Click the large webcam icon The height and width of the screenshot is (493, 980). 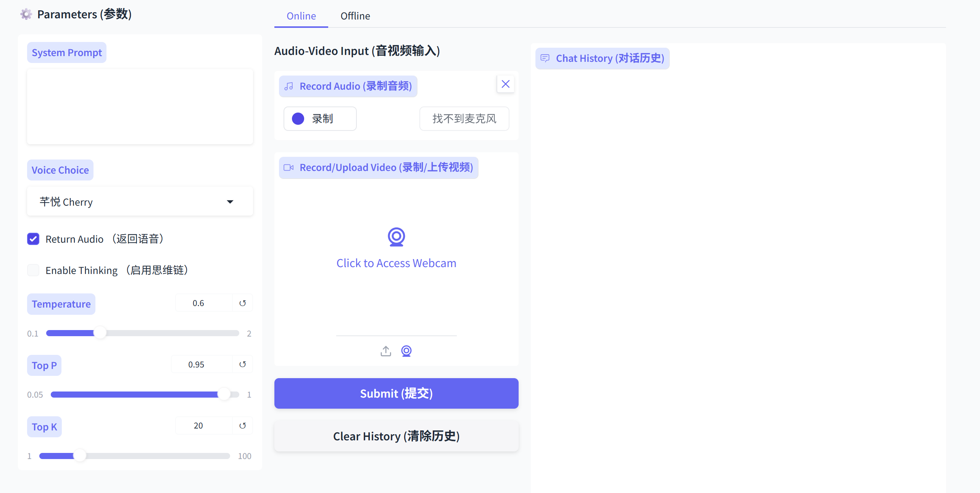tap(396, 237)
